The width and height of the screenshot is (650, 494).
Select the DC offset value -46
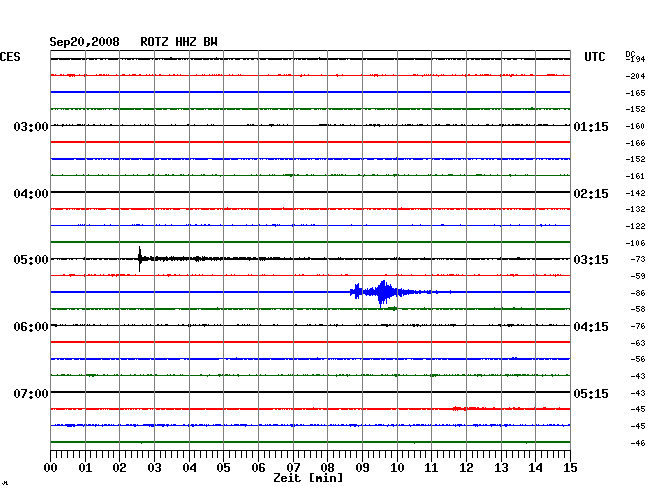point(638,443)
